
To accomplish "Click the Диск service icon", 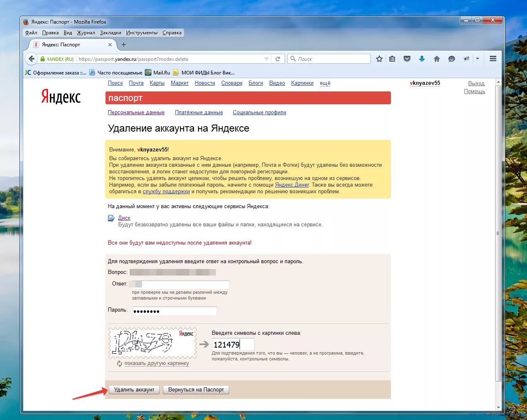I will [111, 218].
